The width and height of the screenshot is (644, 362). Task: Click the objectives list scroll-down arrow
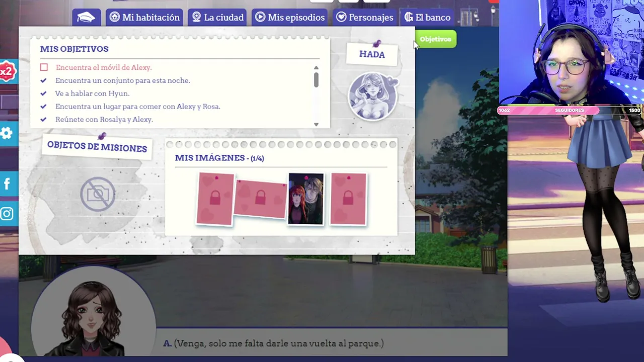point(316,124)
